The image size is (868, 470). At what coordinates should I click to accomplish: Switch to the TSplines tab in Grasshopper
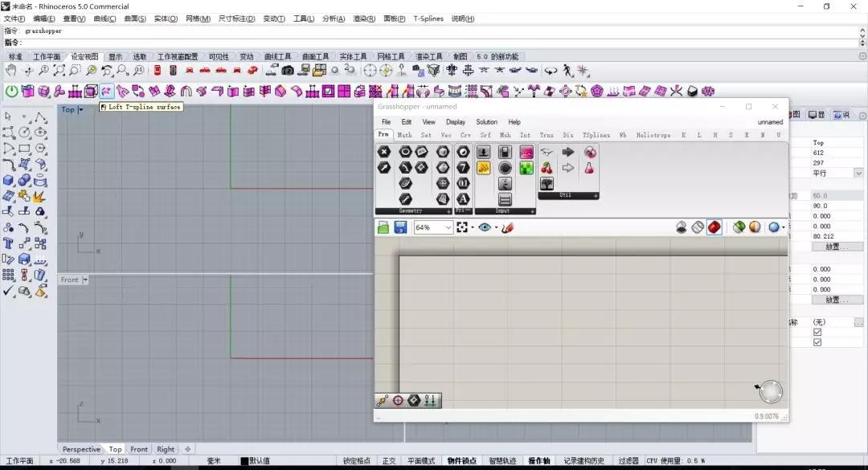[596, 135]
